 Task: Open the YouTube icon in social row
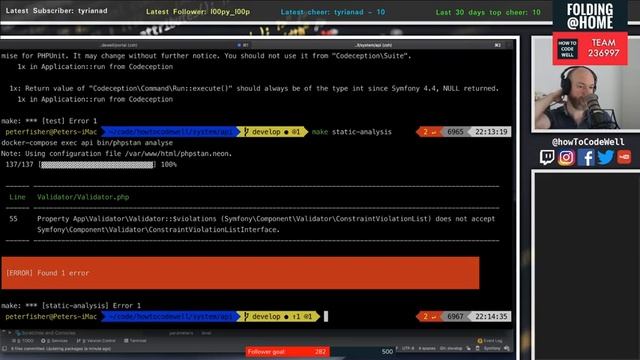624,157
